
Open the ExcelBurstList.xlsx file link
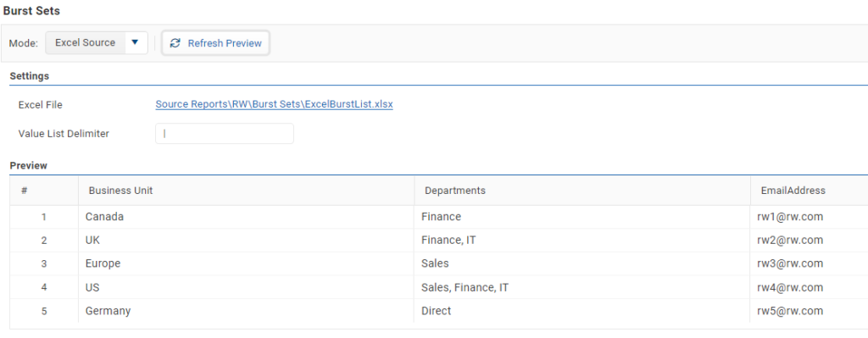(x=274, y=104)
